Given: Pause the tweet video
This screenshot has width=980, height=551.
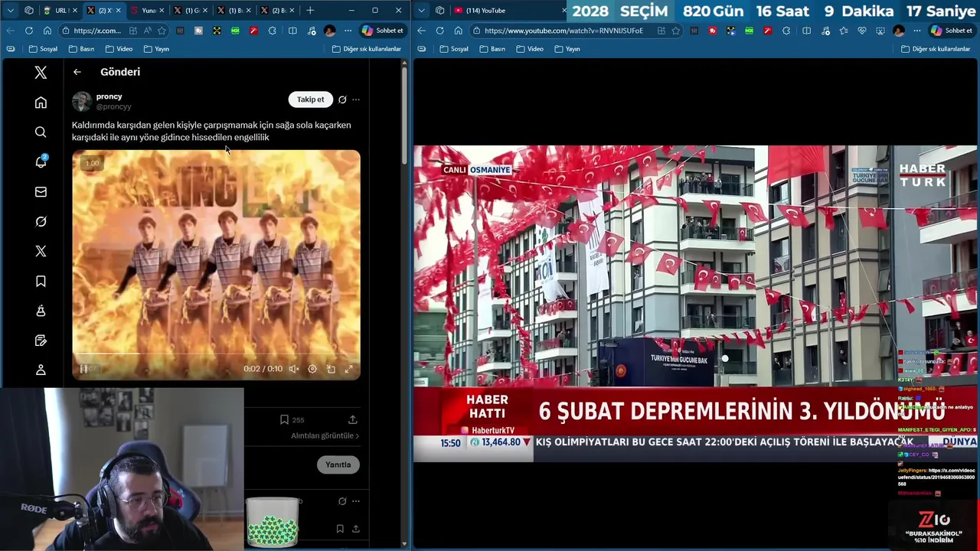Looking at the screenshot, I should (x=83, y=369).
